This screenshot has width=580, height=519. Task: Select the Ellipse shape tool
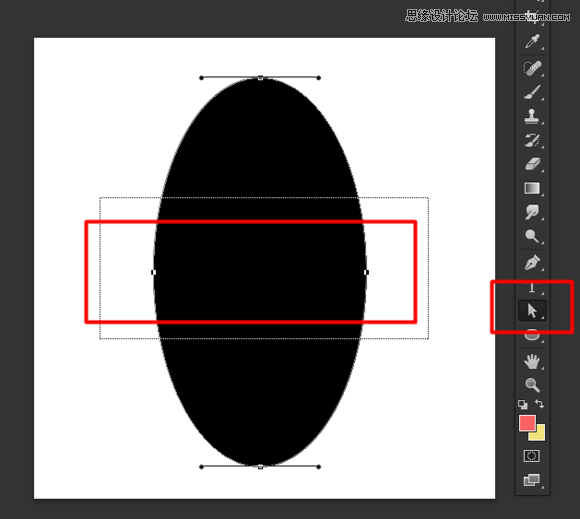(x=532, y=335)
